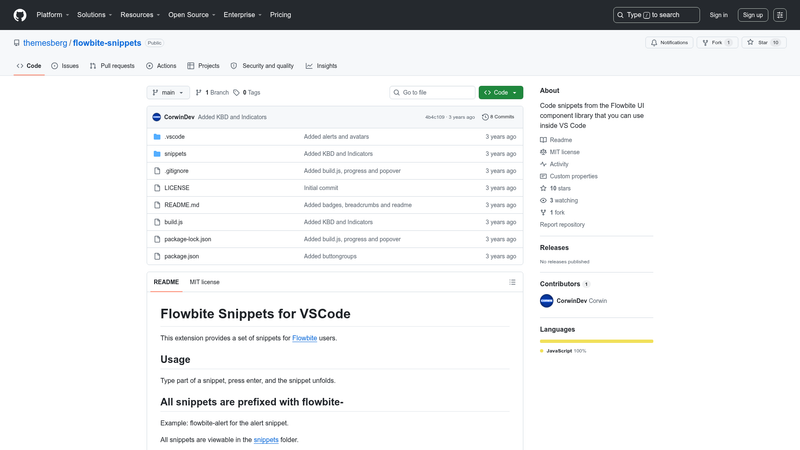Open package-lock.json file name

(188, 239)
